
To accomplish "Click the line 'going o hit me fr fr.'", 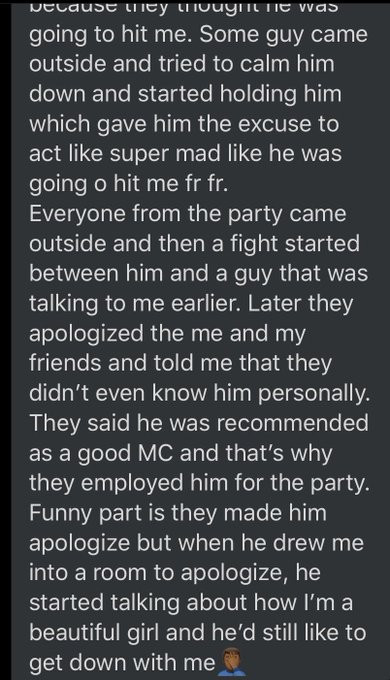I will coord(128,185).
